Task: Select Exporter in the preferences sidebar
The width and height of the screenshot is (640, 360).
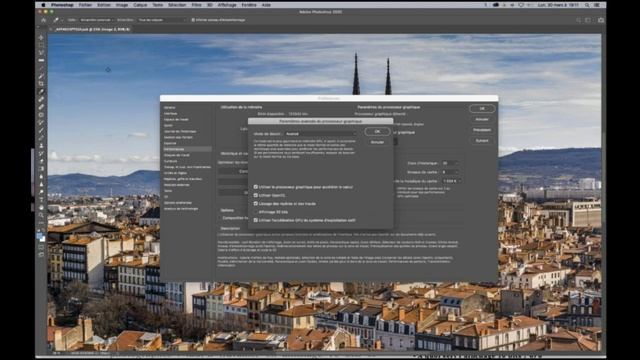Action: click(170, 143)
